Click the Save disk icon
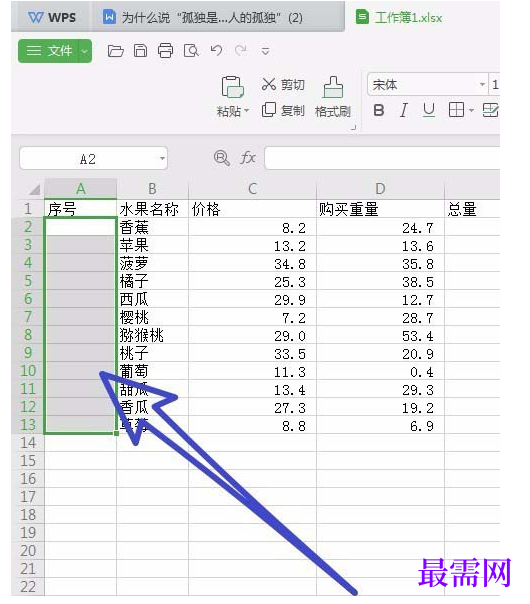Screen dimensions: 530x604 click(140, 50)
